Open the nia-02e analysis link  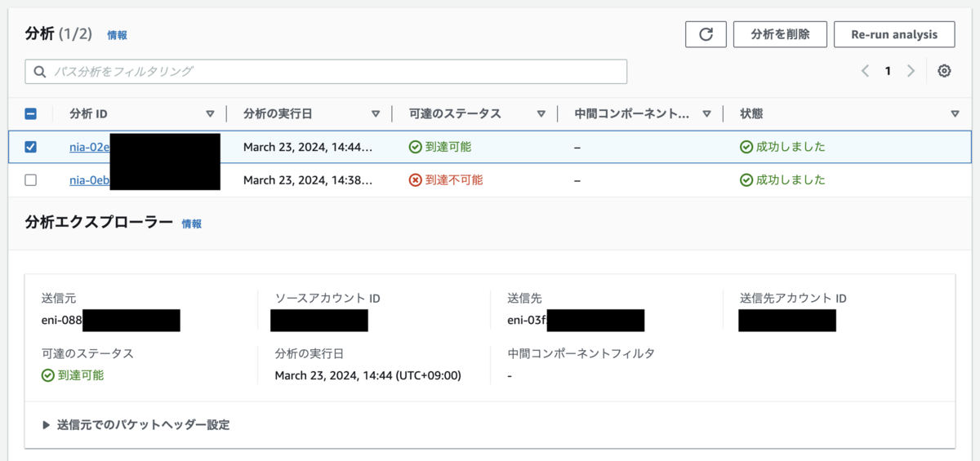tap(90, 147)
